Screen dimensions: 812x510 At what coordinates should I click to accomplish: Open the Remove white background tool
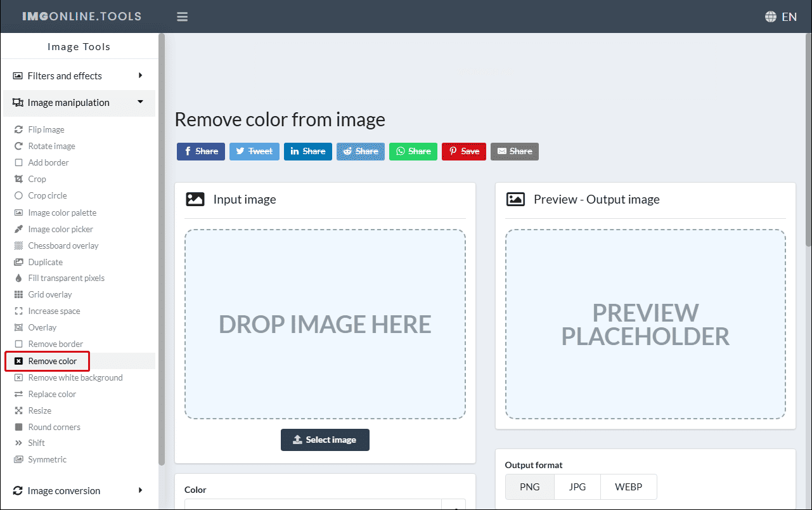coord(75,377)
